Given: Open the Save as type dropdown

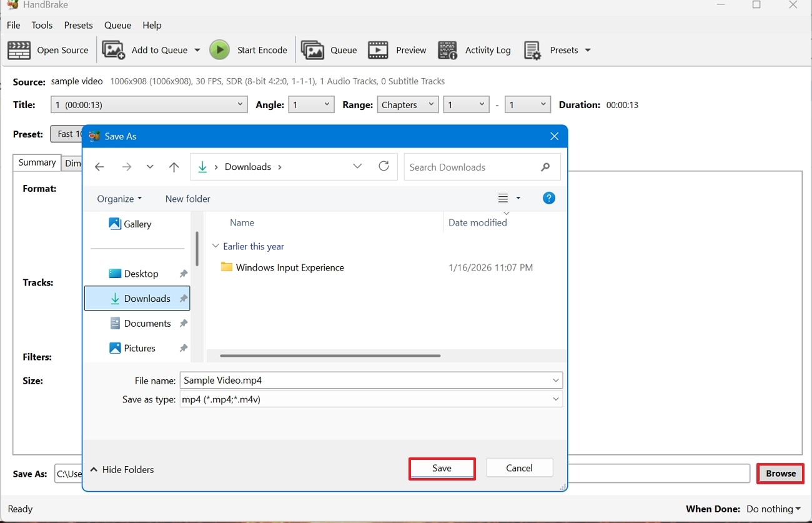Looking at the screenshot, I should click(x=555, y=399).
